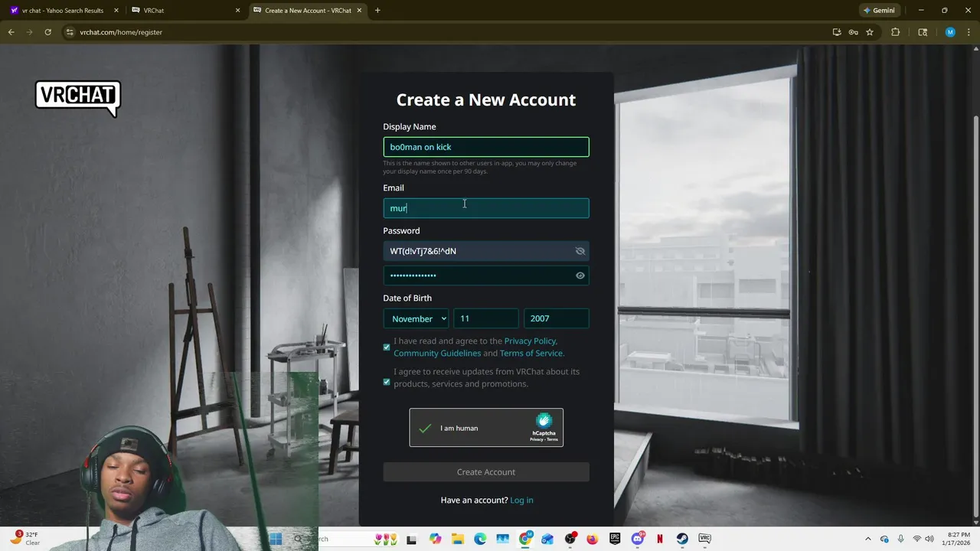The image size is (980, 551).
Task: Select the 'Create a New Account - VRChat' tab
Action: (306, 11)
